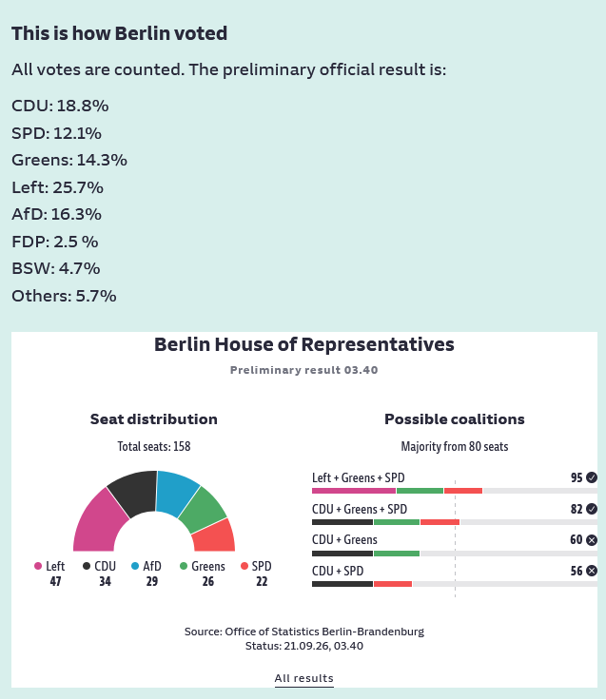Click the black CDU segment of the seat chart
The image size is (606, 700).
(135, 492)
